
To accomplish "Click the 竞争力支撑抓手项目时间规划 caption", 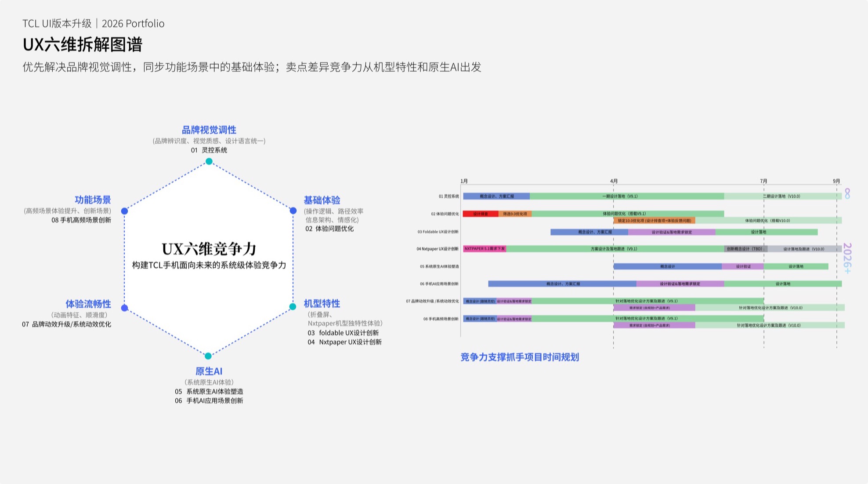I will pyautogui.click(x=520, y=357).
